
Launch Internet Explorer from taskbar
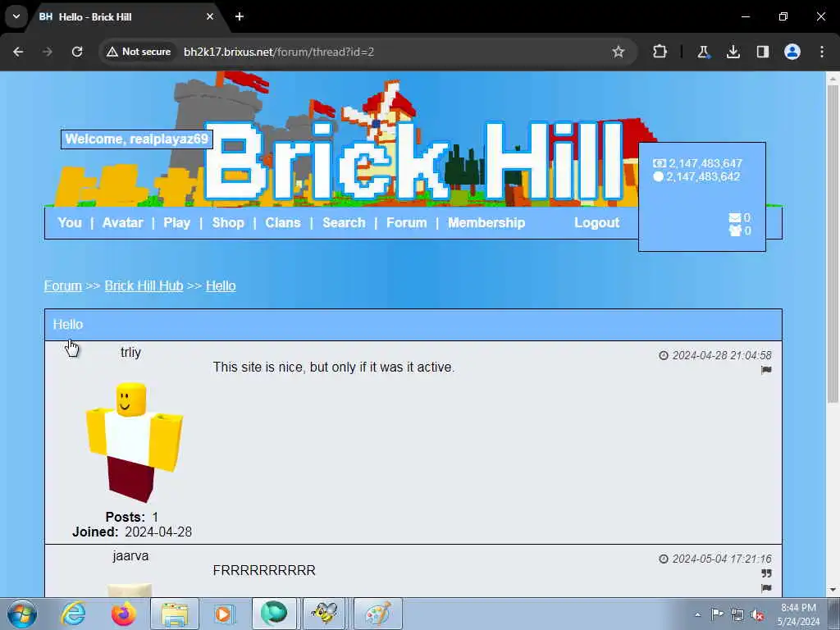pos(73,614)
